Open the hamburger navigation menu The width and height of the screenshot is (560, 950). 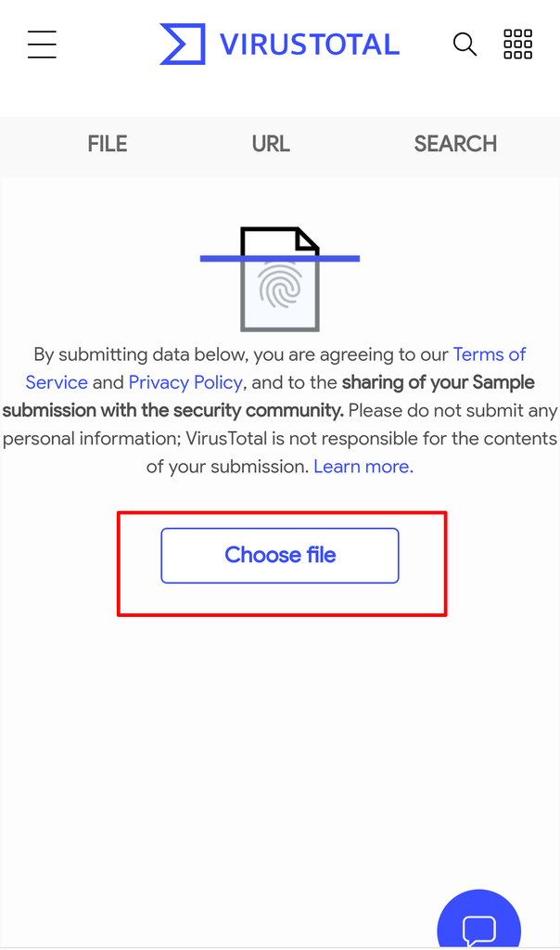[42, 45]
